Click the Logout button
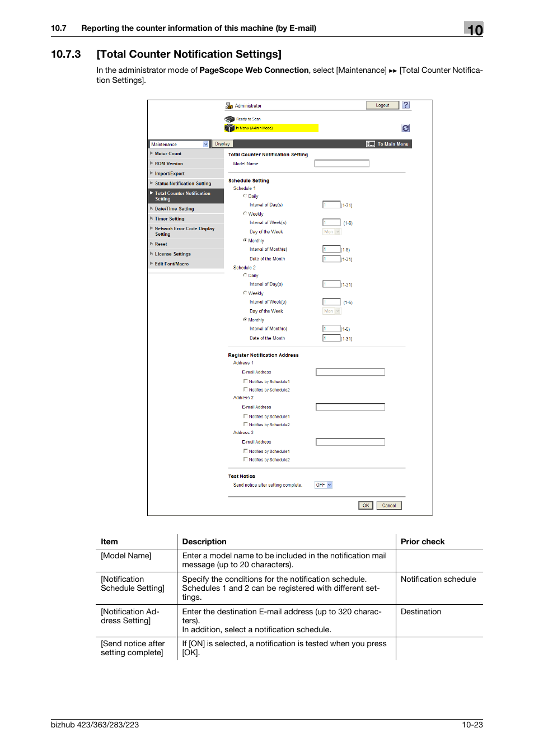Image resolution: width=534 pixels, height=756 pixels. pos(382,105)
